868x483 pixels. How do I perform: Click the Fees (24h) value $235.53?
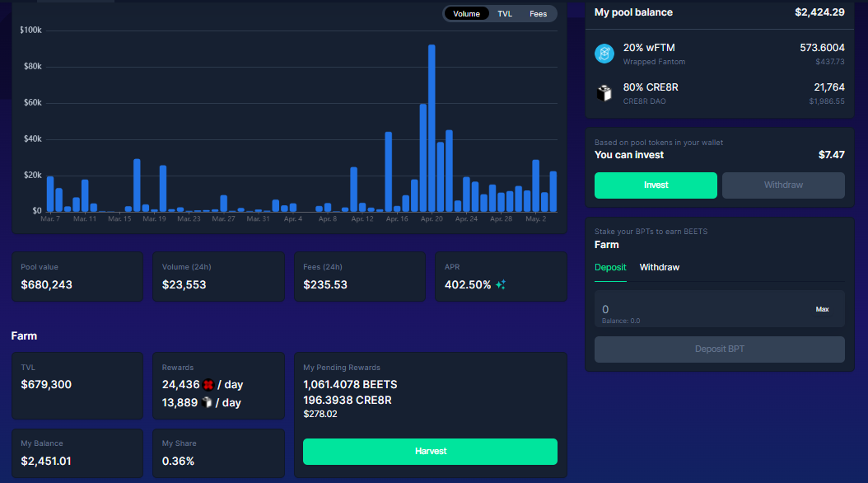click(325, 284)
